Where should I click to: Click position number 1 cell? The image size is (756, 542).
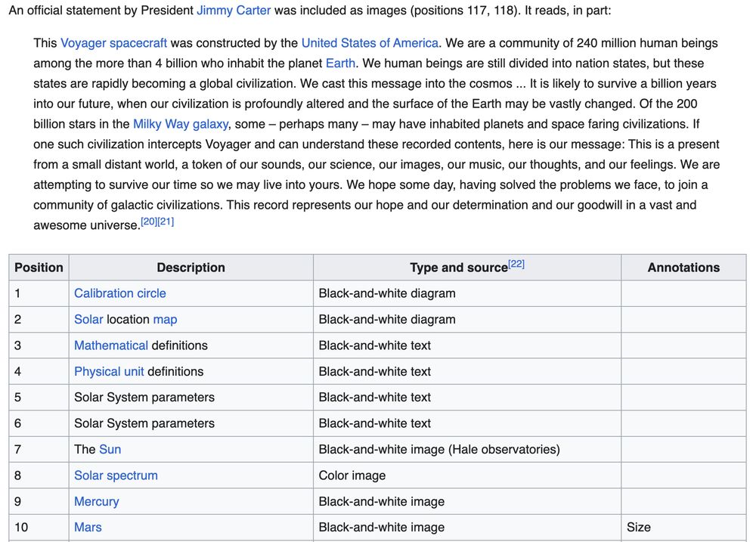[39, 293]
